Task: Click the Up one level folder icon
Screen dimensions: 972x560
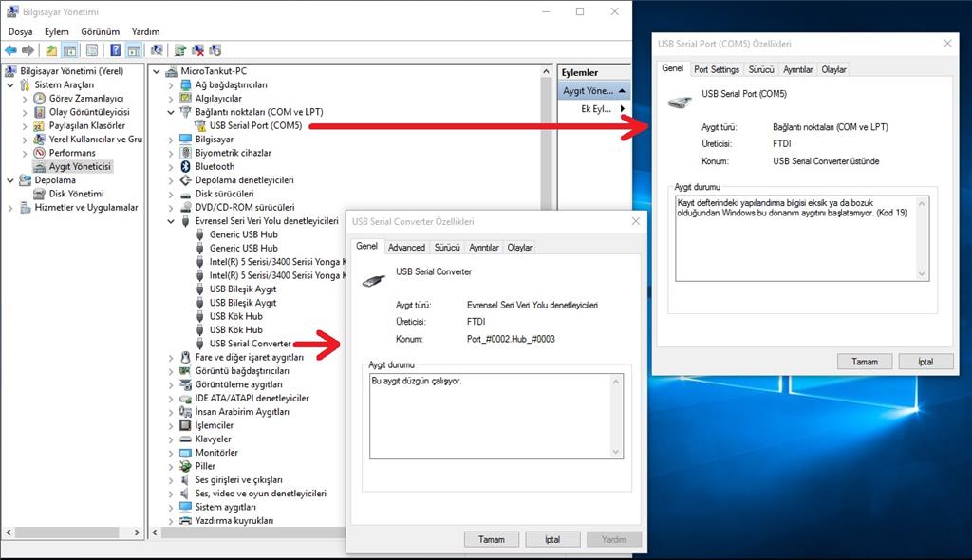Action: click(x=51, y=50)
